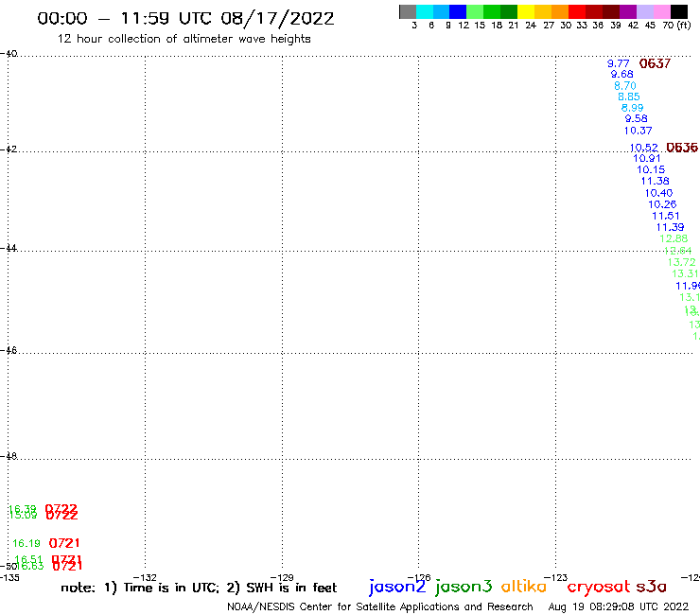Click the 0721 time stamp beside 16.19
The image size is (700, 615).
pos(64,543)
